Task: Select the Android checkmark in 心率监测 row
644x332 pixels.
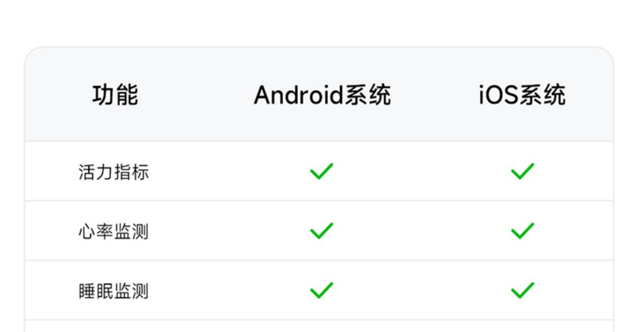Action: tap(322, 231)
